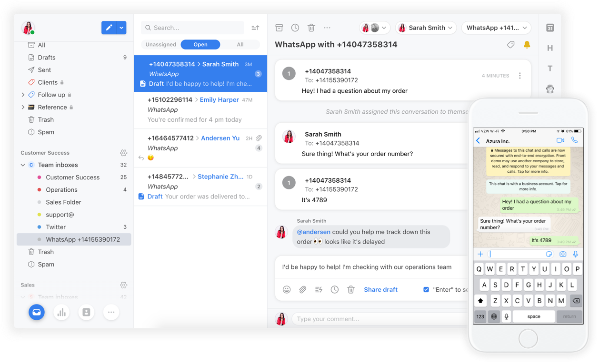Click the paperclip attachment icon
Viewport: 599px width, 364px height.
click(302, 289)
